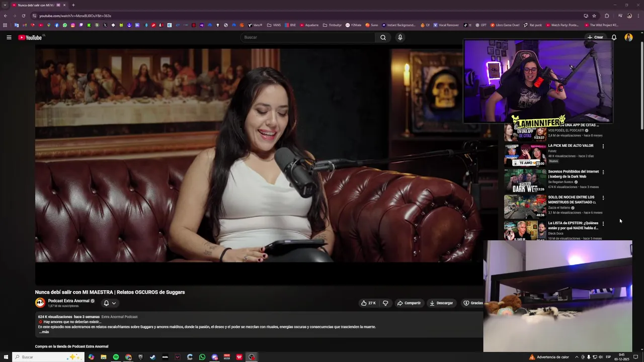Open options for LA PICK ME DE ALTO VALOR
Screen dimensions: 644x362
coord(603,146)
